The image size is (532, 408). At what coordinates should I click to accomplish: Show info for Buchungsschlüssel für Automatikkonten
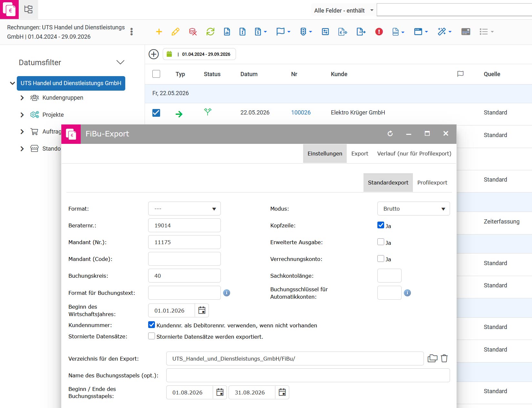[407, 293]
